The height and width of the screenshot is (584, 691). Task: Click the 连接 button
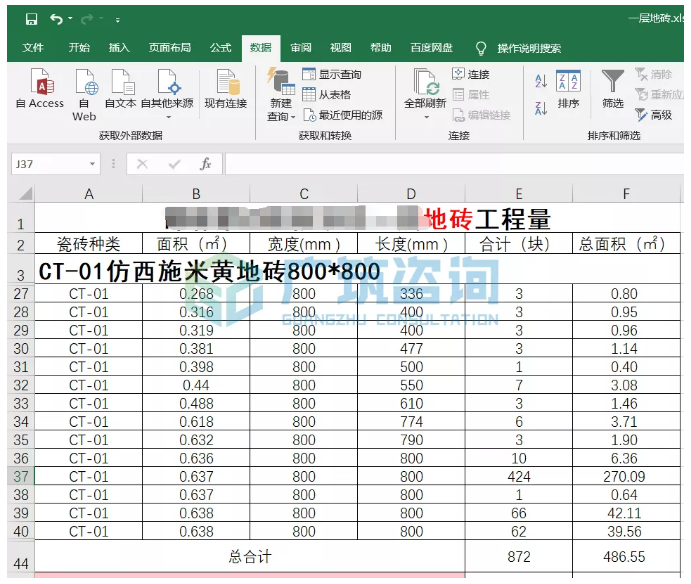pos(471,74)
